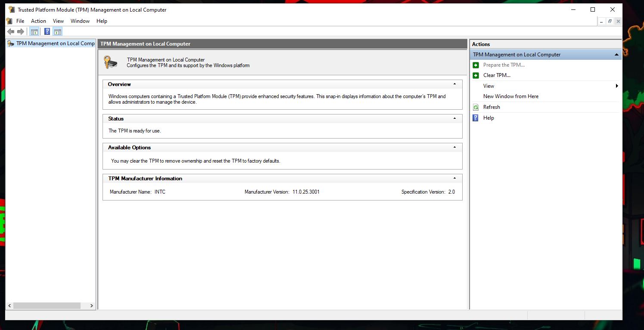Image resolution: width=644 pixels, height=330 pixels.
Task: Click the key and chip TPM header icon
Action: [x=110, y=62]
